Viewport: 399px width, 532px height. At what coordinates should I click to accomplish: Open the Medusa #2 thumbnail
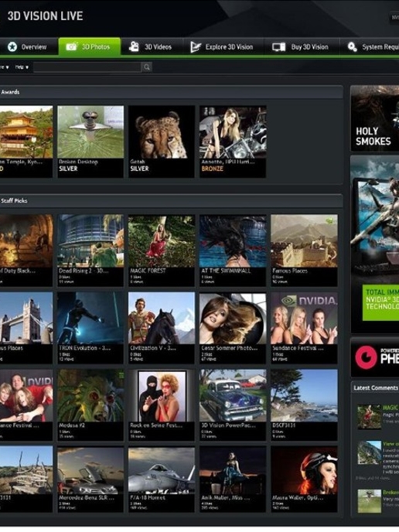pyautogui.click(x=90, y=396)
